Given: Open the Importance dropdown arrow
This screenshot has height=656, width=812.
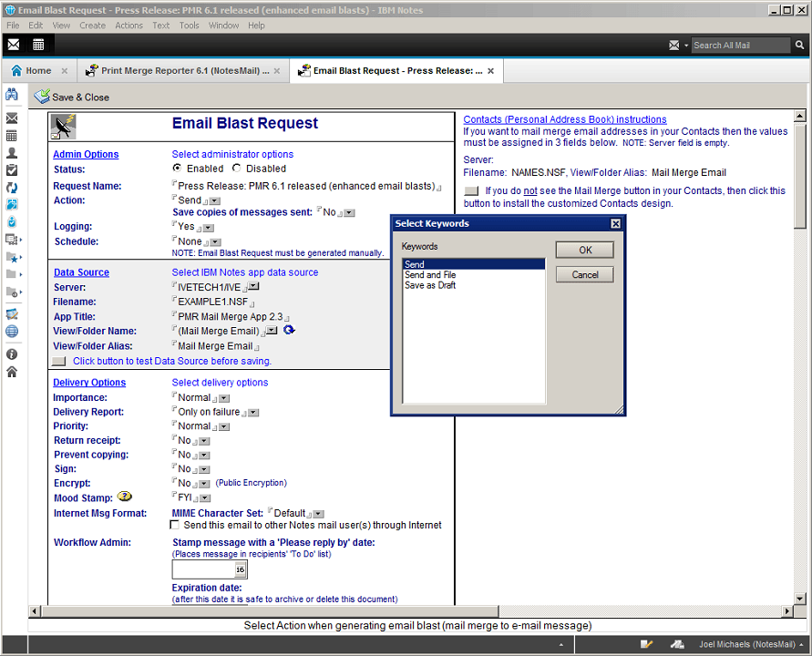Looking at the screenshot, I should click(224, 398).
